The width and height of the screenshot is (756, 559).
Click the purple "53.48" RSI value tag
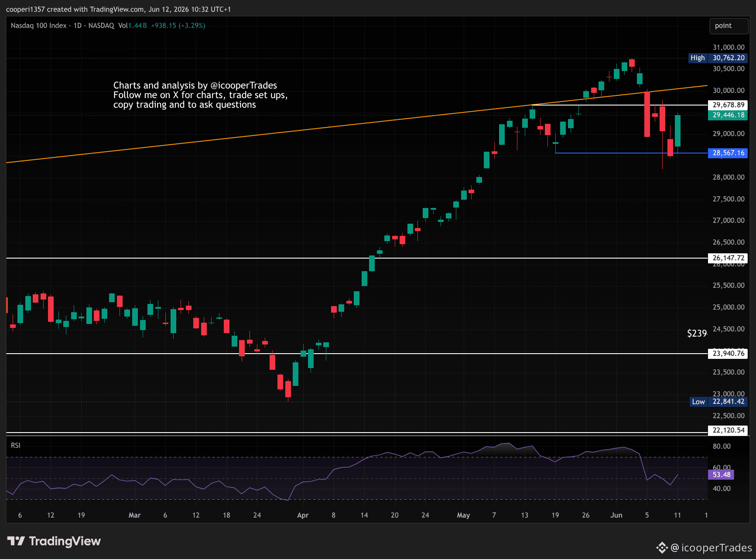click(721, 474)
